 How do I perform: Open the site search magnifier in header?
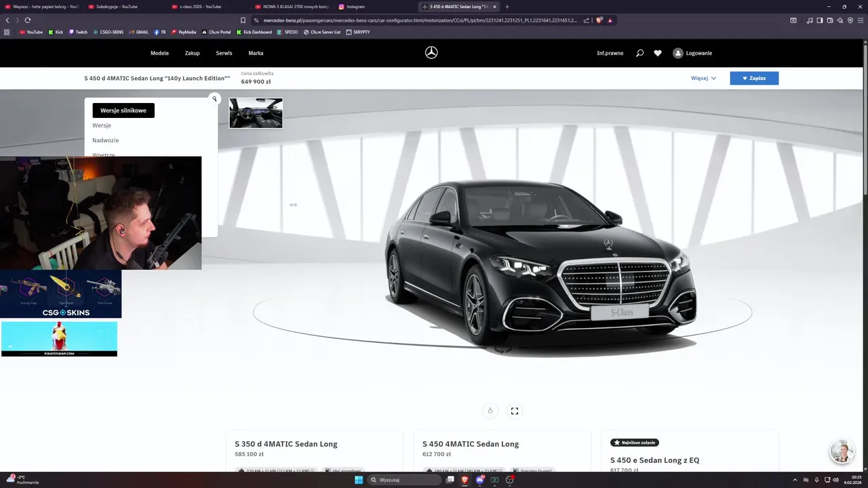(x=639, y=53)
